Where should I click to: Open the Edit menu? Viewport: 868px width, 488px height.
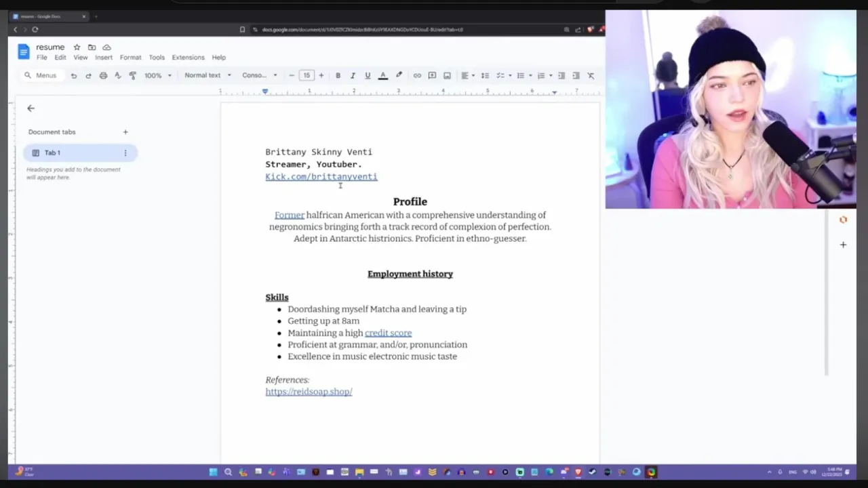[x=60, y=58]
